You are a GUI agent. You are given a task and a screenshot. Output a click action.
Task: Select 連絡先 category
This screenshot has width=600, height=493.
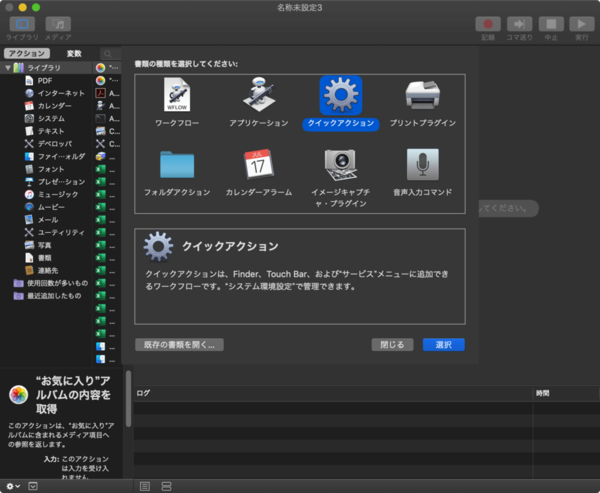46,270
